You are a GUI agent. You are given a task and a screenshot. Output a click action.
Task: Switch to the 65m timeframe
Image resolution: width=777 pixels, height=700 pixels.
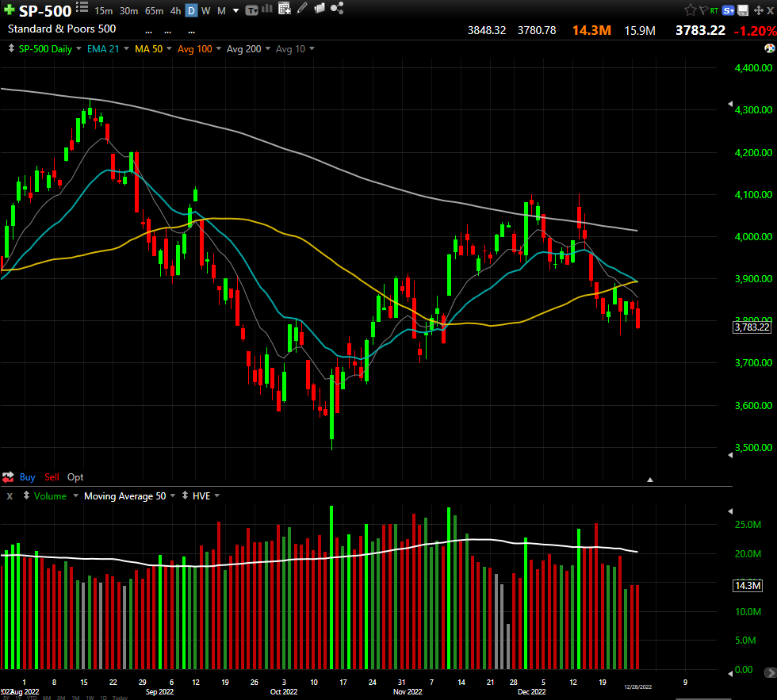tap(154, 10)
